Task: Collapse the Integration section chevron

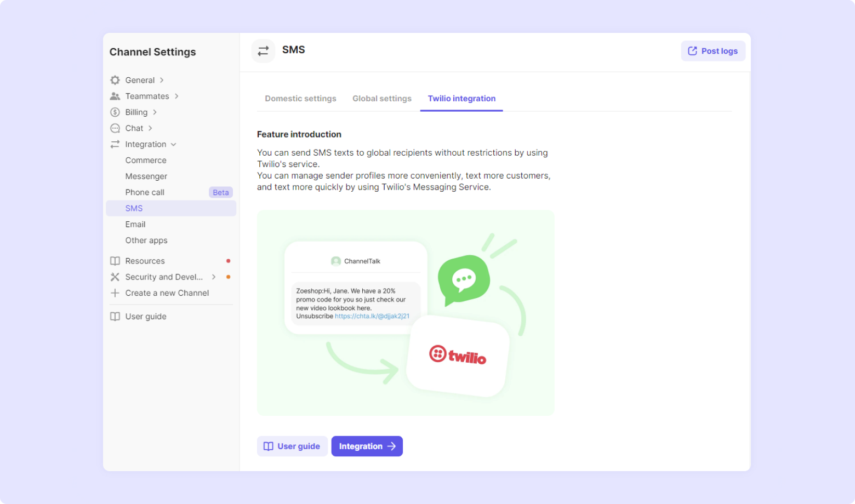Action: 174,145
